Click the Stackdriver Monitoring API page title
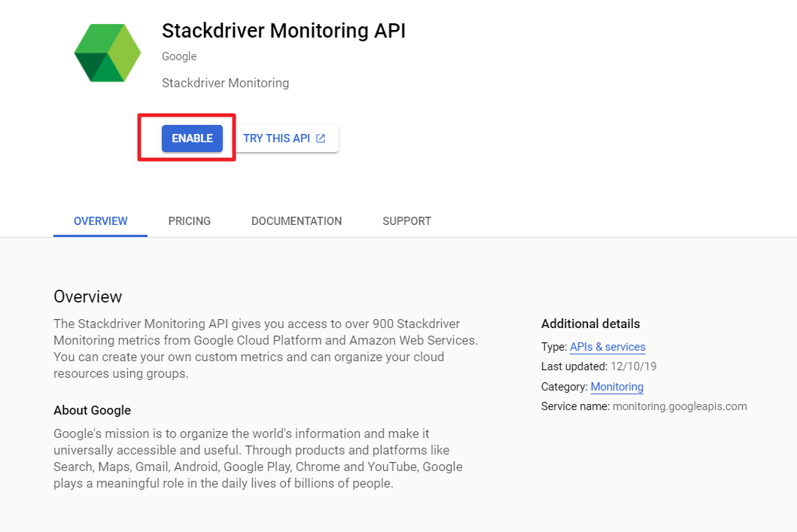Screen dimensions: 797x532 [x=284, y=31]
